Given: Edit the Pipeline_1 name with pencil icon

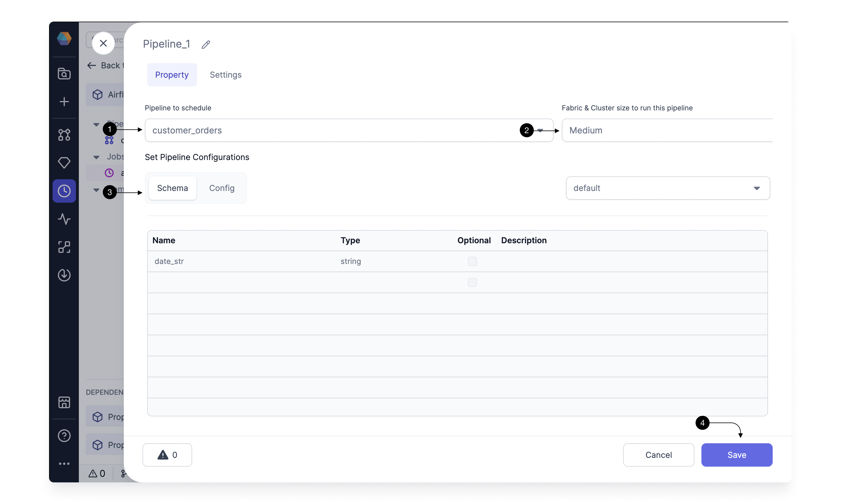Looking at the screenshot, I should click(206, 44).
